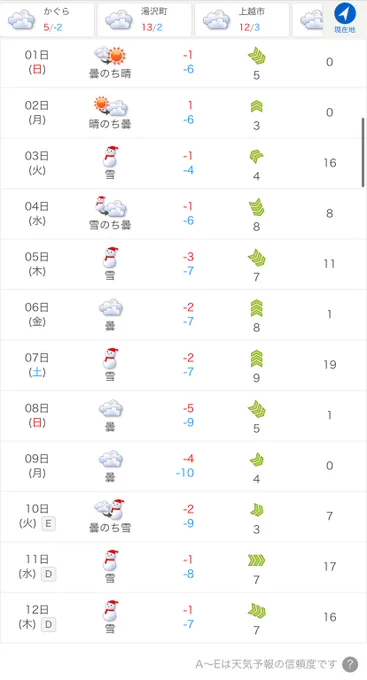
Task: Click reliability badge D on 11日
Action: [x=48, y=574]
